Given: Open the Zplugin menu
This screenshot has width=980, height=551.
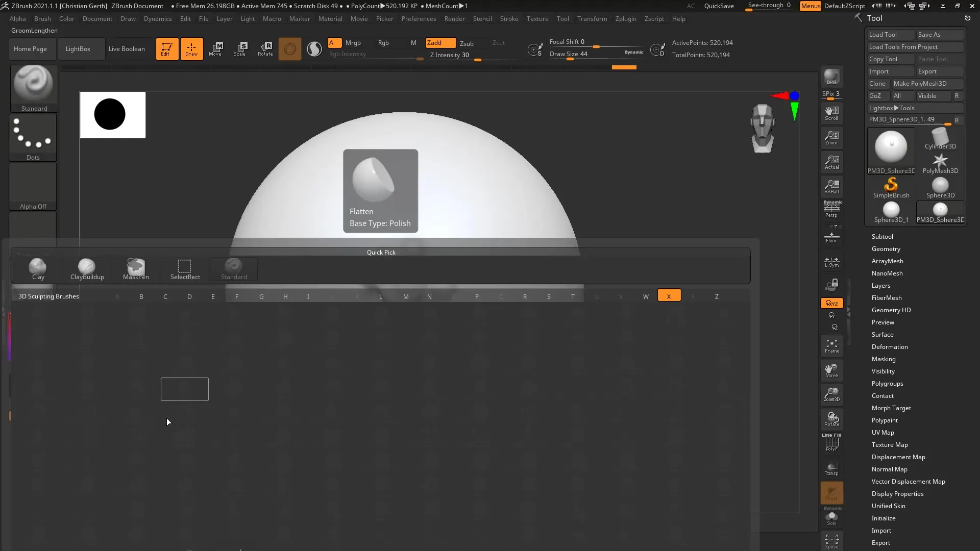Looking at the screenshot, I should coord(626,19).
